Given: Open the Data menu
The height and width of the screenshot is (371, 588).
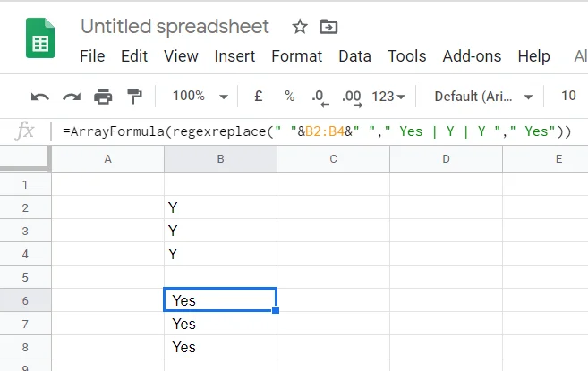Looking at the screenshot, I should [354, 56].
